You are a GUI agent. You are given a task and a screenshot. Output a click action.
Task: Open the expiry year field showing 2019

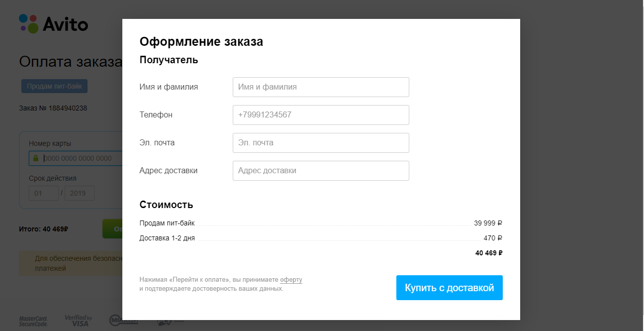(x=80, y=193)
